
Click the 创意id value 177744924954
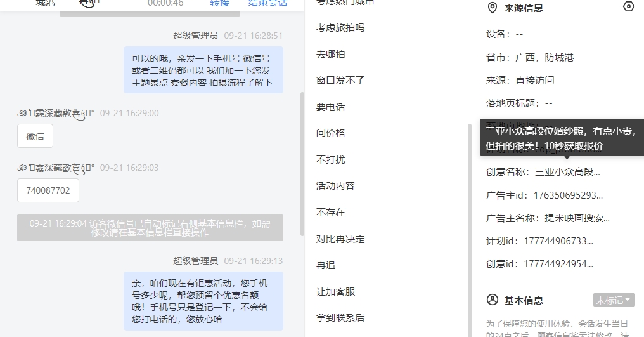[558, 264]
